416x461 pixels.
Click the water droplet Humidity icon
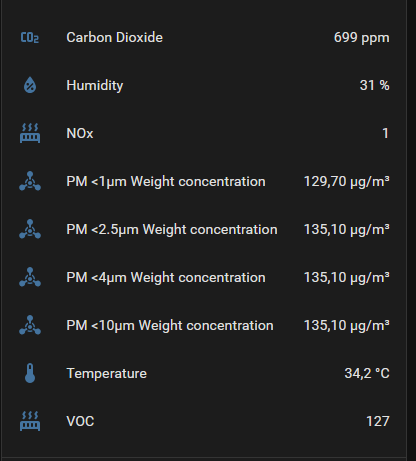click(30, 85)
